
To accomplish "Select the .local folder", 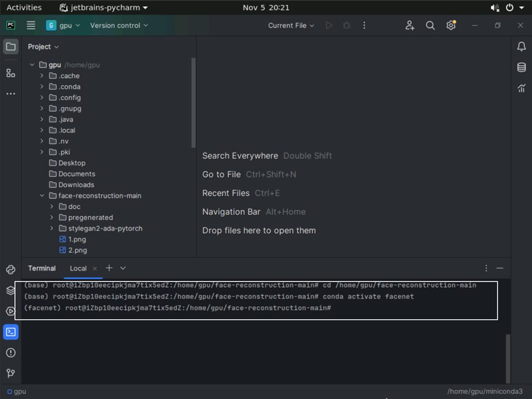I will pyautogui.click(x=62, y=130).
